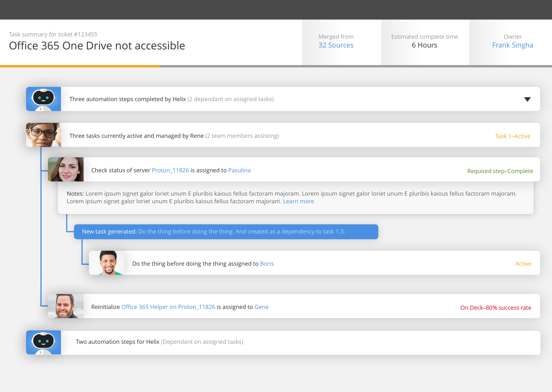552x392 pixels.
Task: Click Rene's avatar photo
Action: [43, 135]
